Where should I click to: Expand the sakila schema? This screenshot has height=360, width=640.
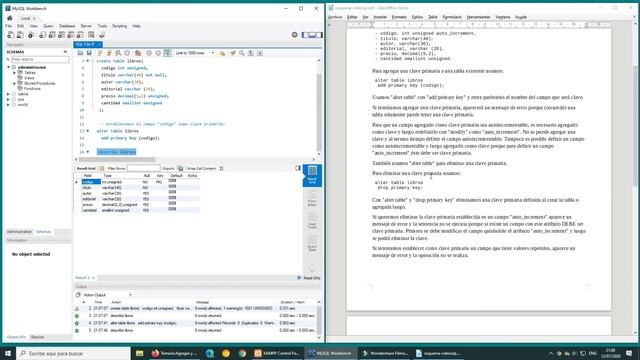8,94
